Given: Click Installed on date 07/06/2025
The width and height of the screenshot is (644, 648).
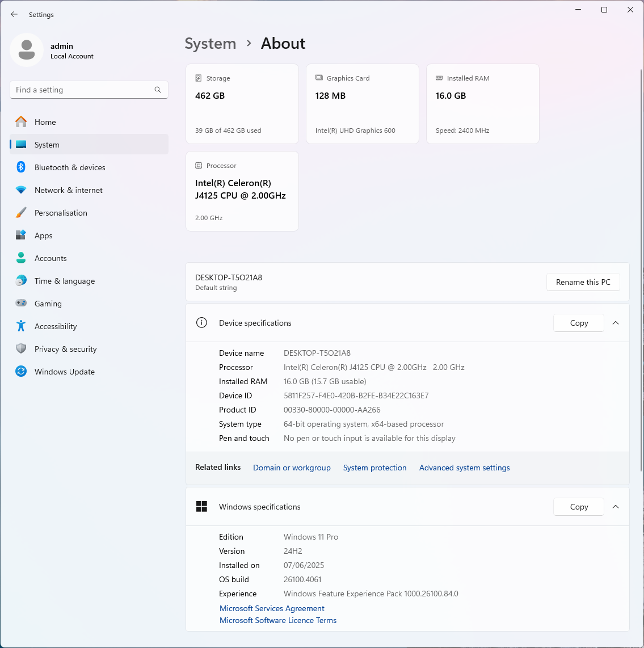Looking at the screenshot, I should 304,565.
